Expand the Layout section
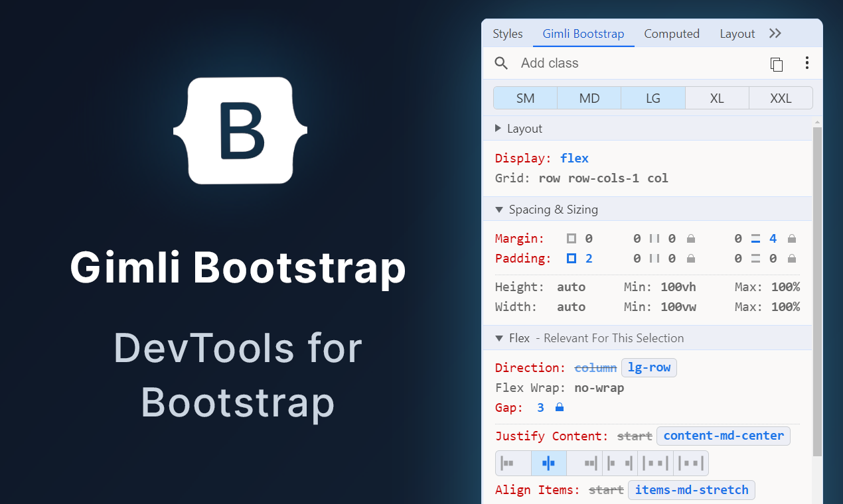Image resolution: width=843 pixels, height=504 pixels. [647, 129]
